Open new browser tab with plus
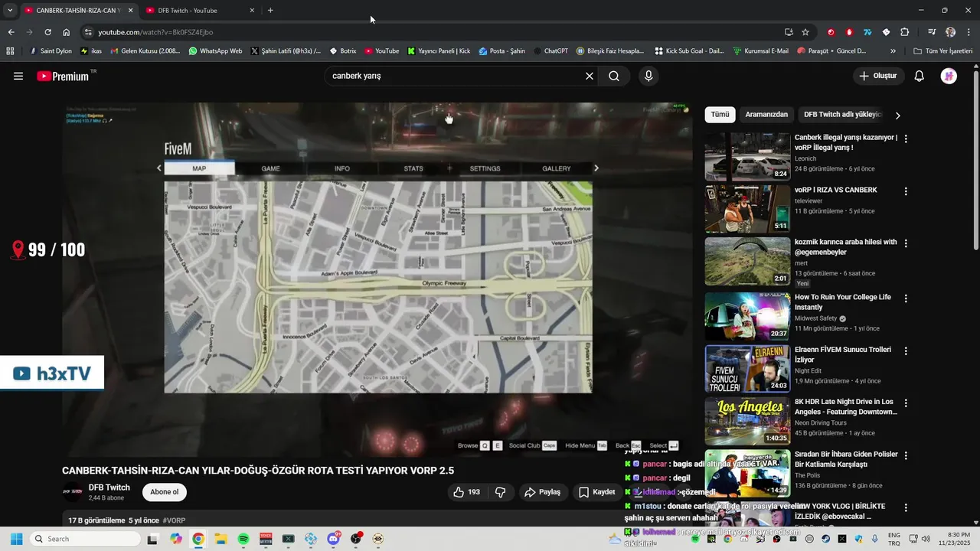Image resolution: width=980 pixels, height=551 pixels. tap(270, 10)
